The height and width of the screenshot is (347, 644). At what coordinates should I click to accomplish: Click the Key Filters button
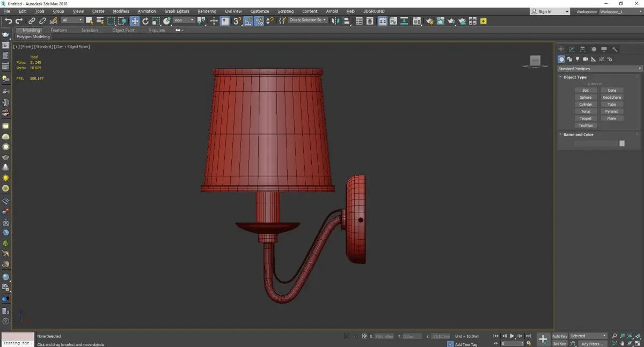(592, 344)
